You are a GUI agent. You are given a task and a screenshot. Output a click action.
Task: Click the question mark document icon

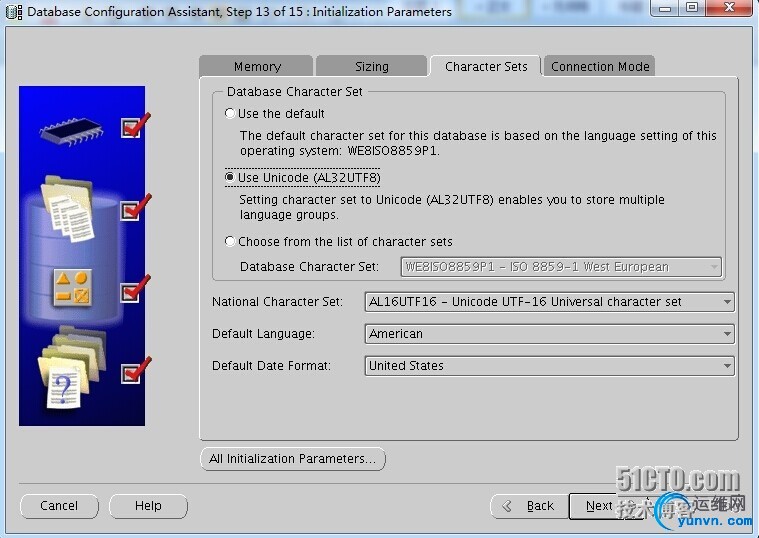pos(63,389)
